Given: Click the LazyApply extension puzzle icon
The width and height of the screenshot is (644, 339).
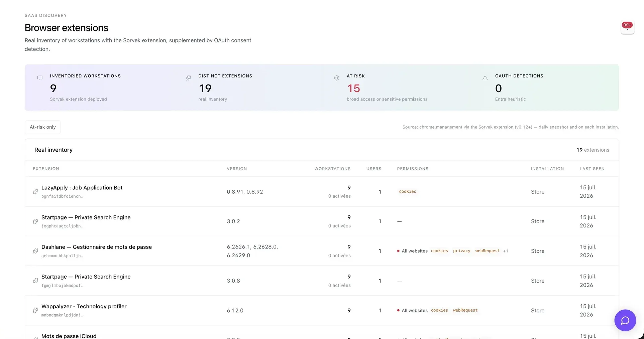Looking at the screenshot, I should tap(35, 191).
